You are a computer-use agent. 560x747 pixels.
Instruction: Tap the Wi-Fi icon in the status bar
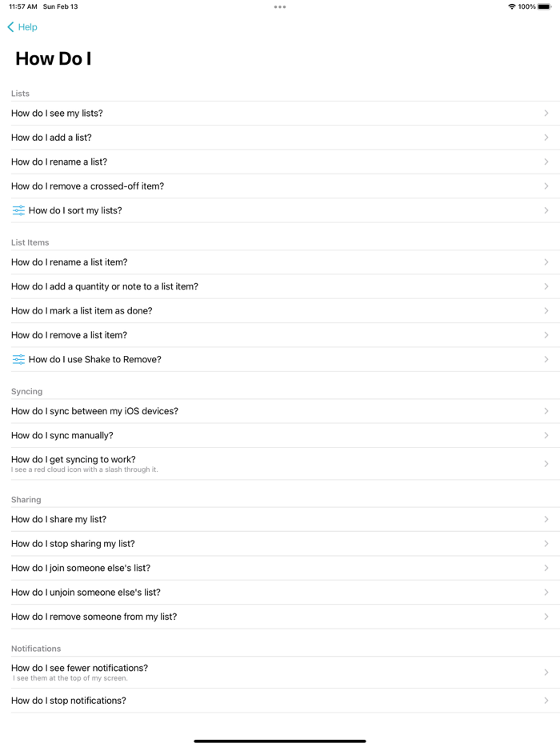pos(510,6)
